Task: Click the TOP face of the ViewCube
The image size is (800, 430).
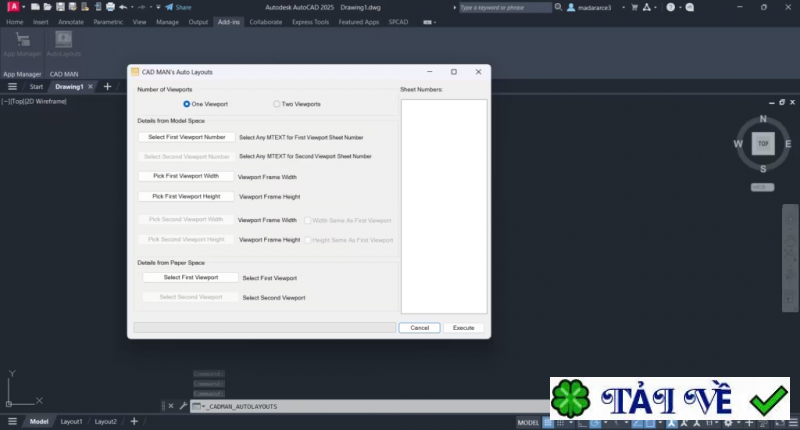Action: [763, 143]
